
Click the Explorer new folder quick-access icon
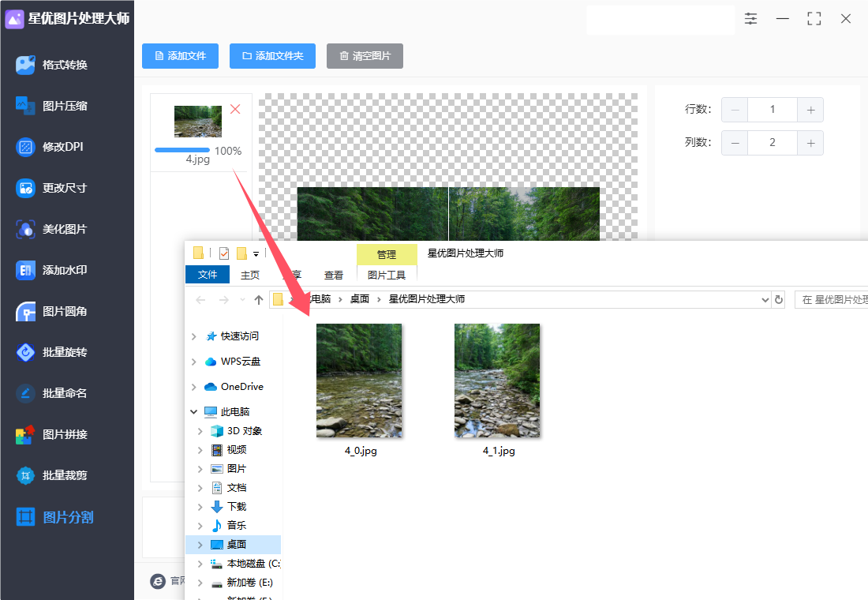(242, 253)
